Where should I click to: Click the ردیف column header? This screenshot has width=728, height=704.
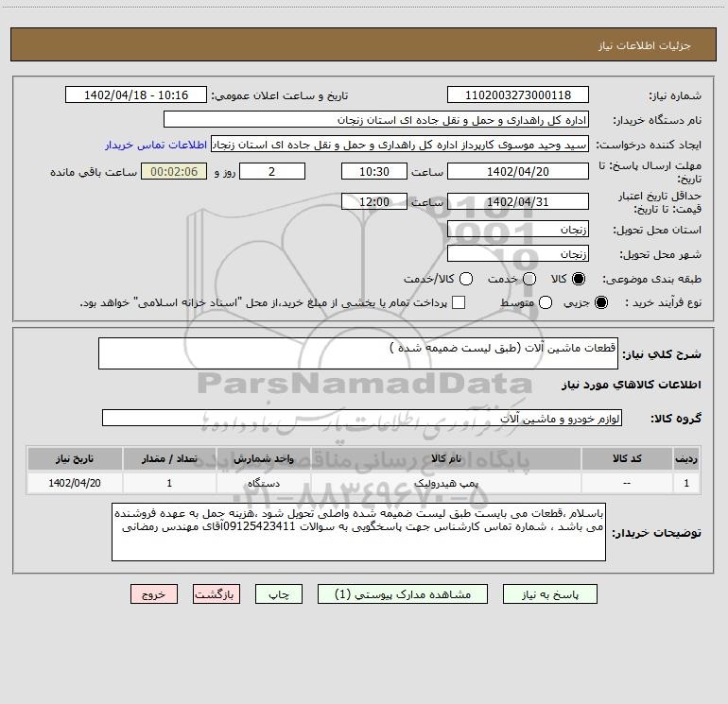coord(686,458)
